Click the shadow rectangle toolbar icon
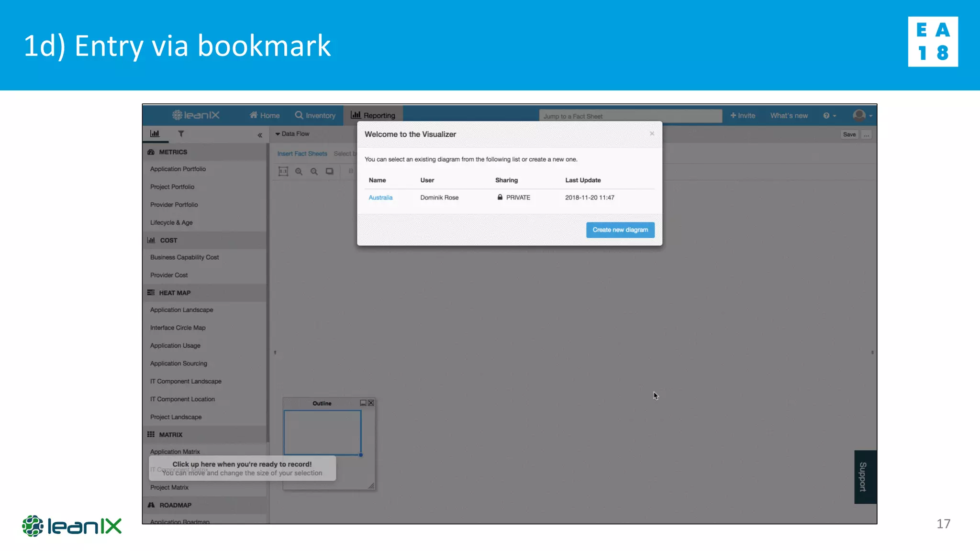 coord(330,171)
